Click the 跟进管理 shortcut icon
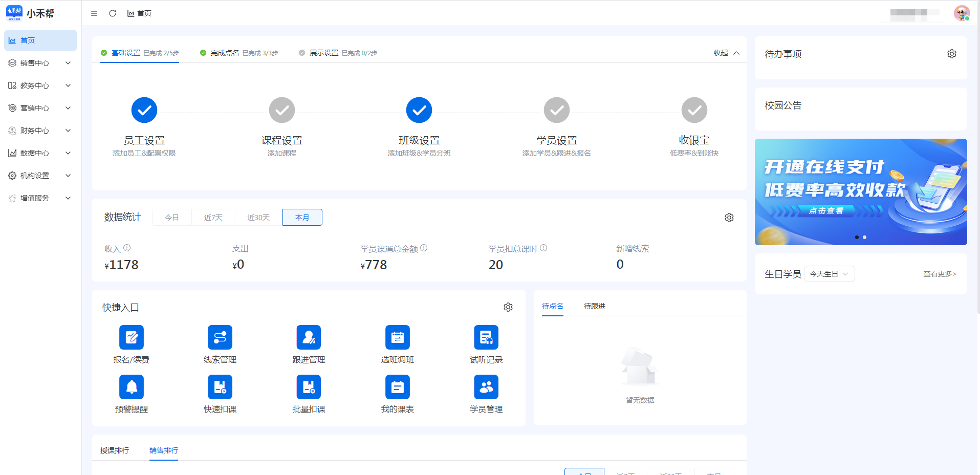 (x=309, y=338)
